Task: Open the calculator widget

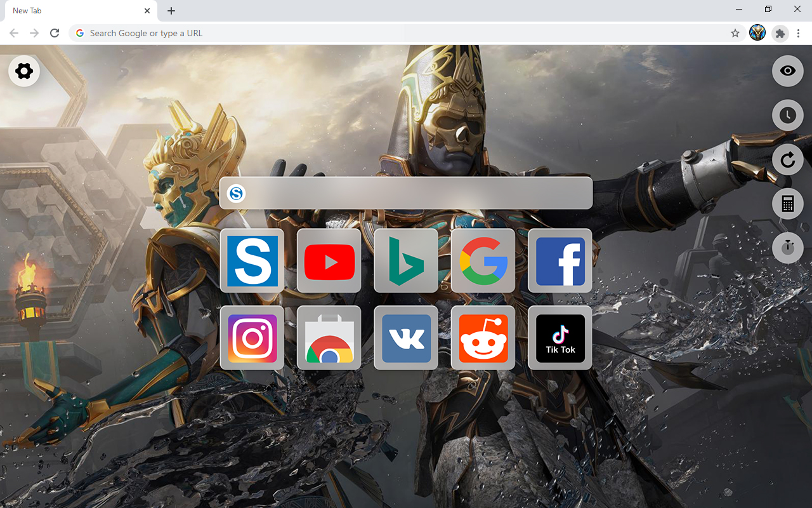Action: pos(788,204)
